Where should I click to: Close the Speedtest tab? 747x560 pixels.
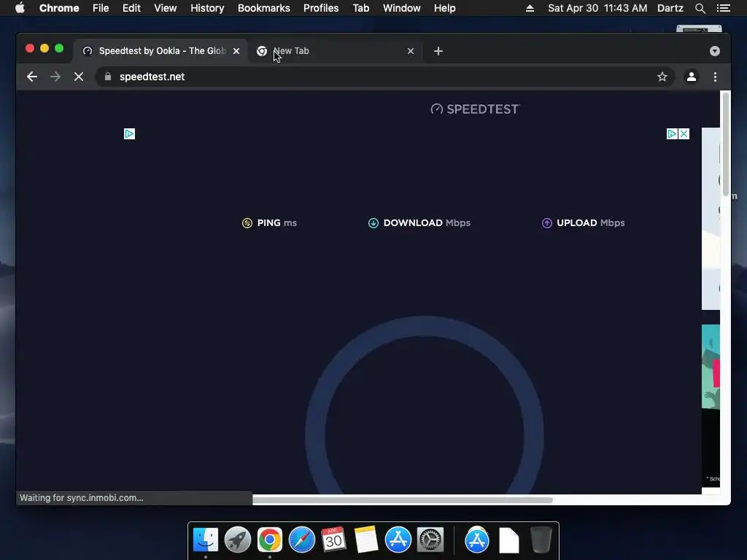(236, 51)
